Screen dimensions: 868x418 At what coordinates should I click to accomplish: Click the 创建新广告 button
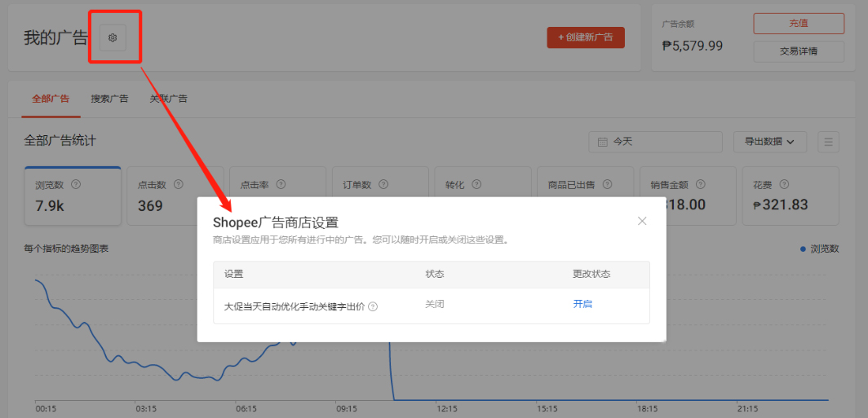pyautogui.click(x=585, y=37)
